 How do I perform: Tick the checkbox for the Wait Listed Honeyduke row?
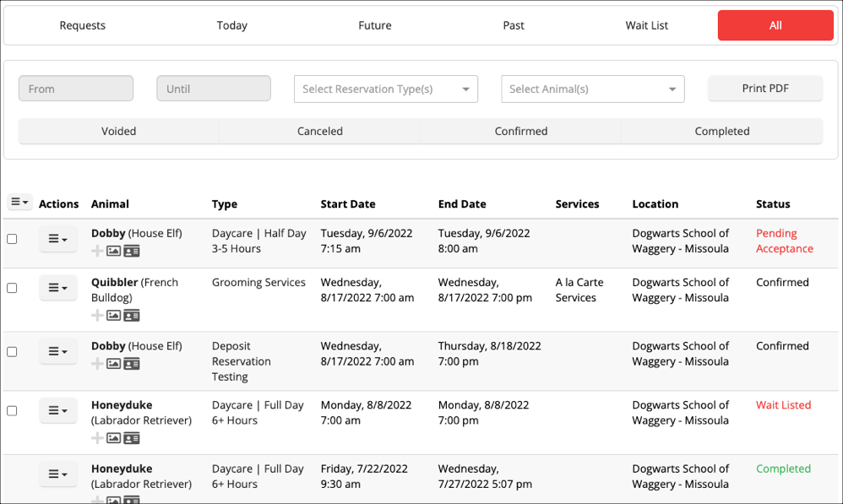coord(12,411)
